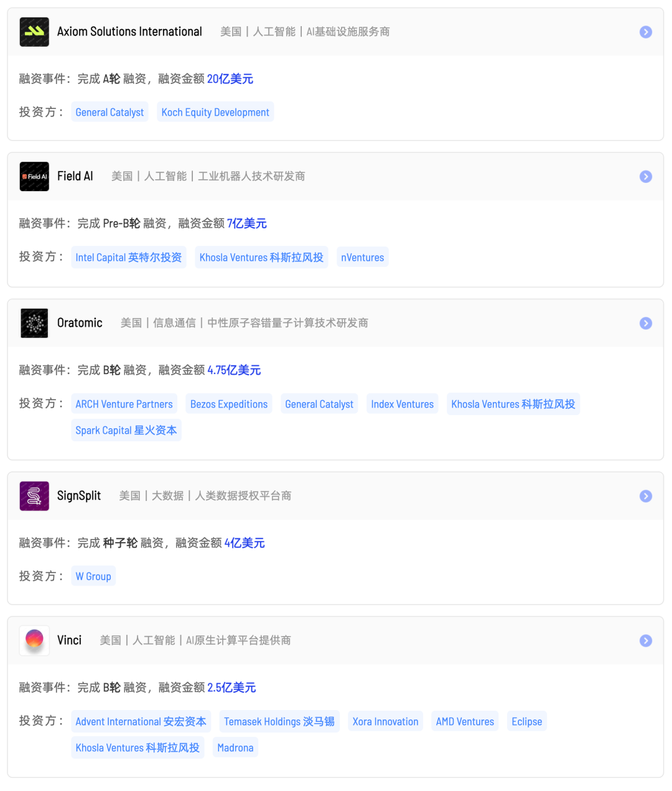Click 信息通信 category in Oratomic header
672x791 pixels.
click(x=174, y=323)
